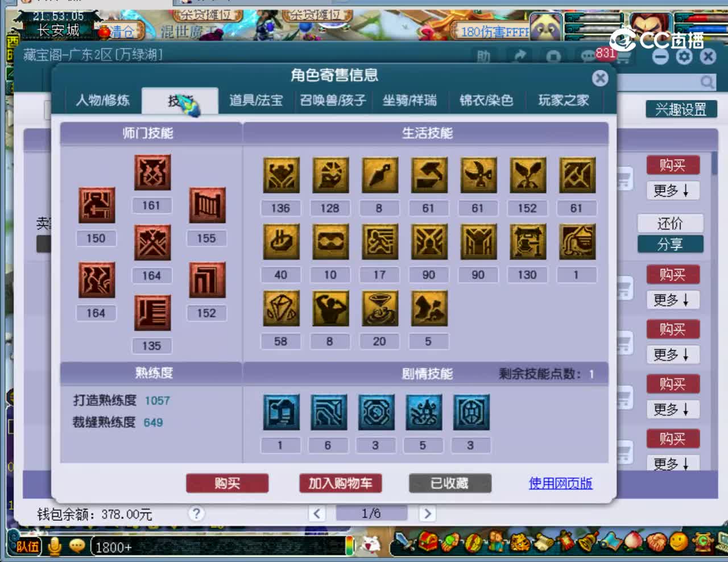Viewport: 728px width, 562px height.
Task: Click the story skill icon with level 5
Action: click(x=424, y=412)
